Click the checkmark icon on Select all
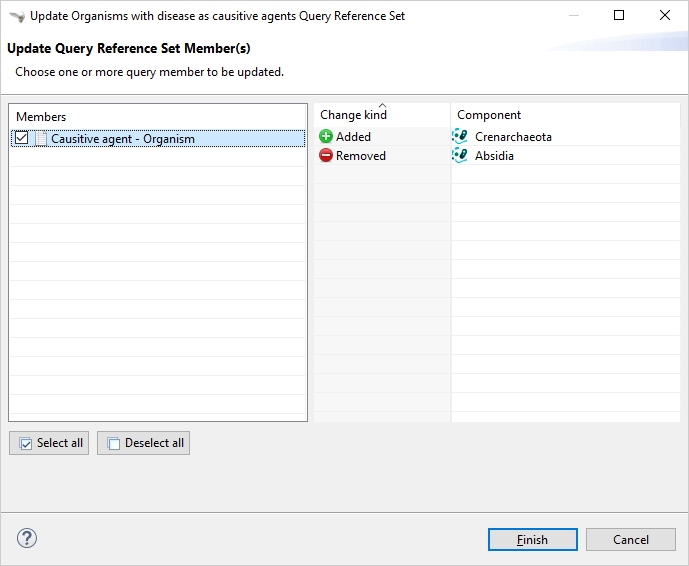689x566 pixels. pos(26,444)
